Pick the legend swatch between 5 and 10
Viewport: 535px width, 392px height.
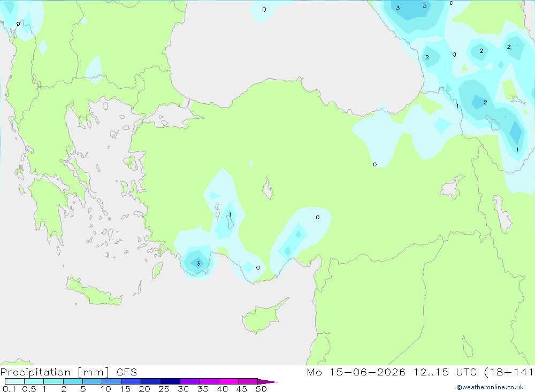tap(93, 381)
